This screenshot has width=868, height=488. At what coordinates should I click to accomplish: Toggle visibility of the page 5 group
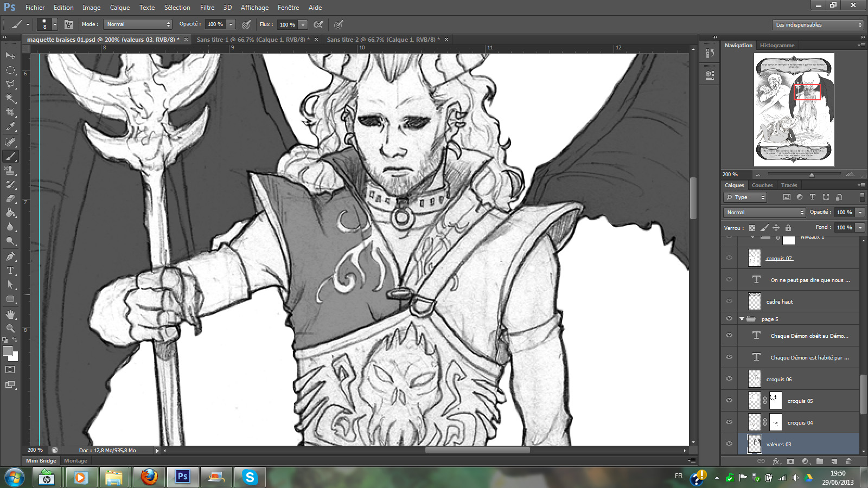click(x=729, y=319)
